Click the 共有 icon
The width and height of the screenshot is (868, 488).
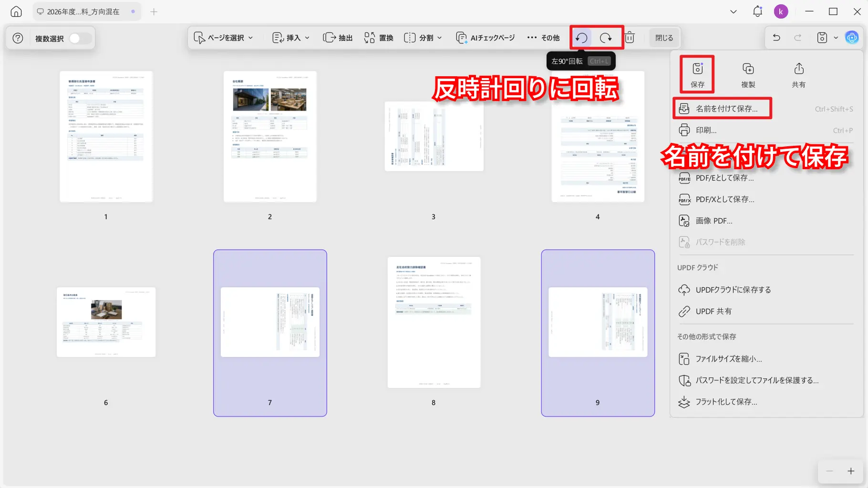tap(798, 74)
